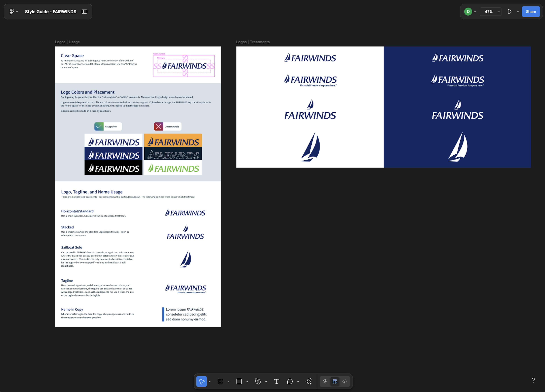Expand the Pen tool options chevron
The image size is (545, 392).
pyautogui.click(x=266, y=382)
